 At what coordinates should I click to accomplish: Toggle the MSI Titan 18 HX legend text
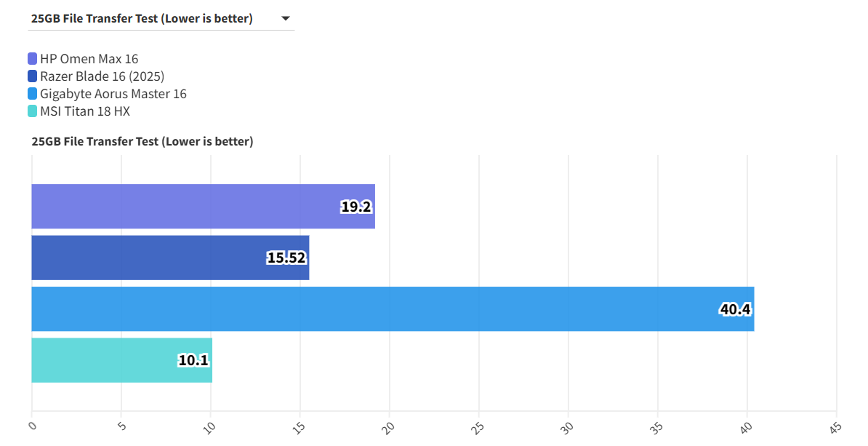click(85, 111)
